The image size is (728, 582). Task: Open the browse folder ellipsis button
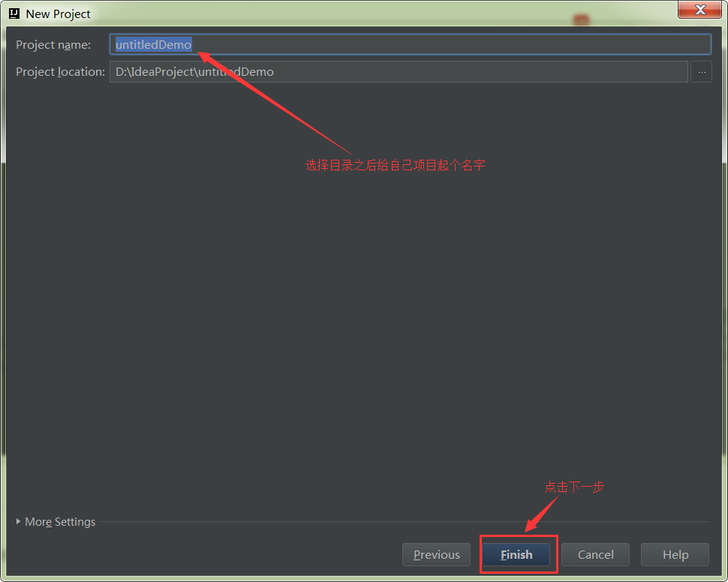tap(701, 72)
